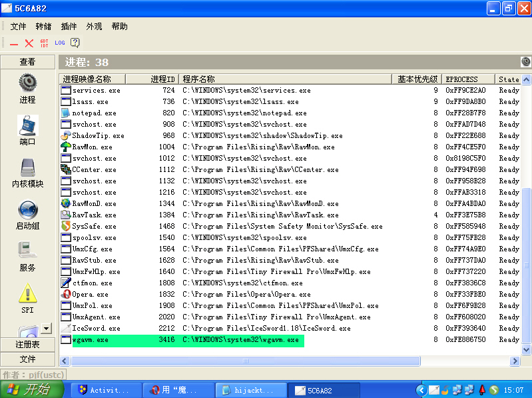Click the Opera.exe red O icon
532x398 pixels.
(x=65, y=294)
